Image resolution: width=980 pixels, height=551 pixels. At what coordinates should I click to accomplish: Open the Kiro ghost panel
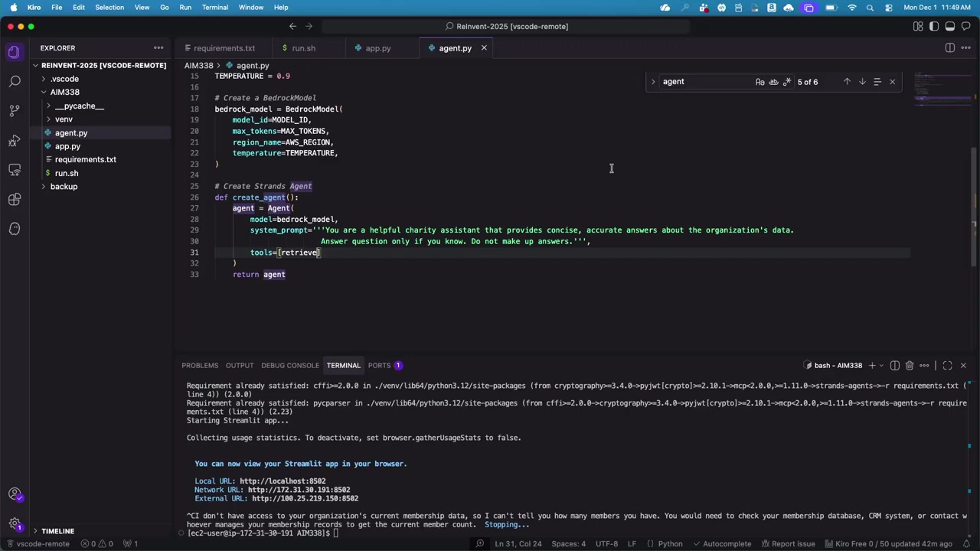click(15, 229)
